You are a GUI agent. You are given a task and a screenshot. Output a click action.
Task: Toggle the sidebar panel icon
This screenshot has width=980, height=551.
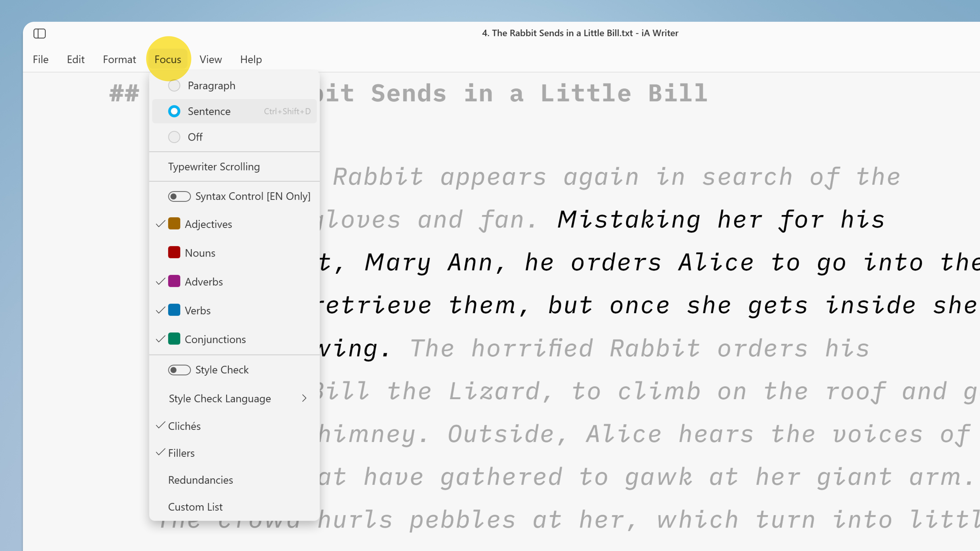click(40, 33)
